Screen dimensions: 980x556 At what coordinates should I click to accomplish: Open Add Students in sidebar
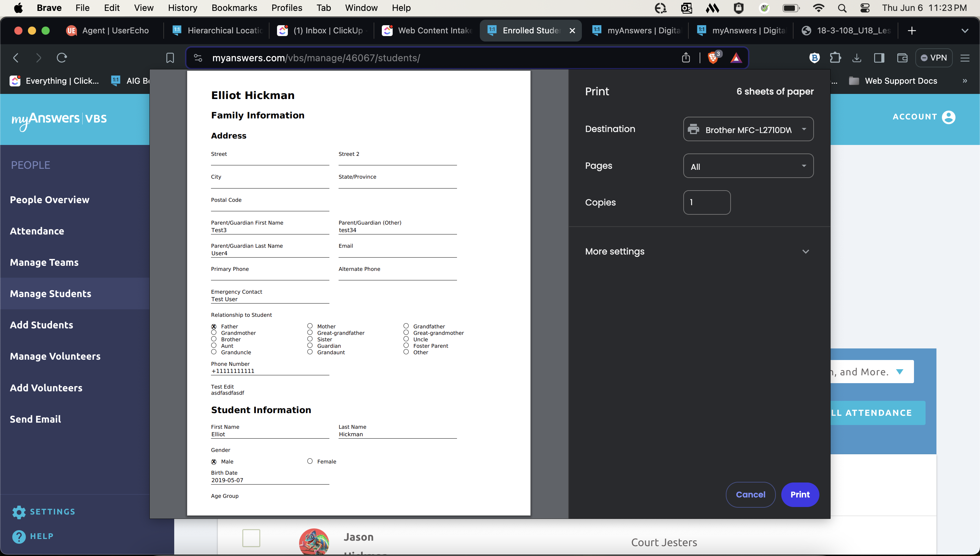[42, 325]
